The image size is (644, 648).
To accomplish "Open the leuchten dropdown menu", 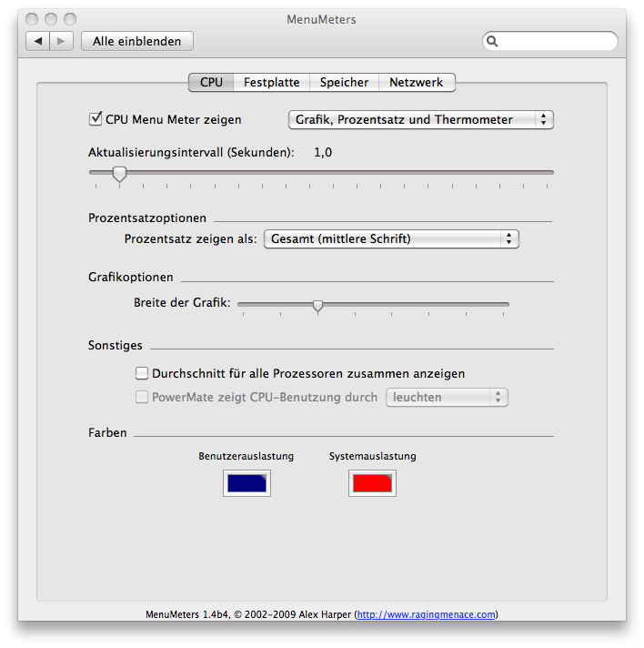I will 447,397.
